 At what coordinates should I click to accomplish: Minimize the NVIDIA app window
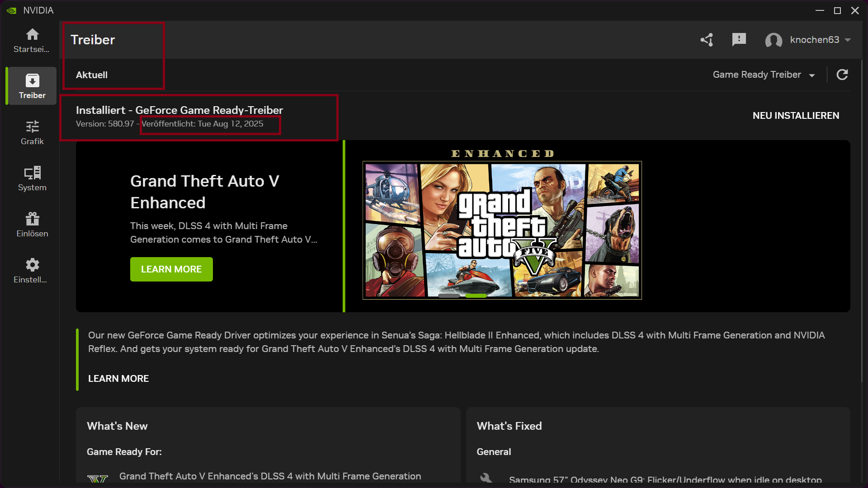[820, 10]
